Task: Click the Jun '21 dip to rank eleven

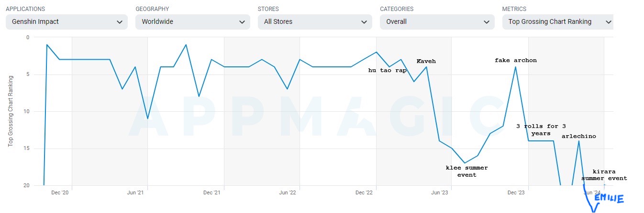Action: [148, 118]
